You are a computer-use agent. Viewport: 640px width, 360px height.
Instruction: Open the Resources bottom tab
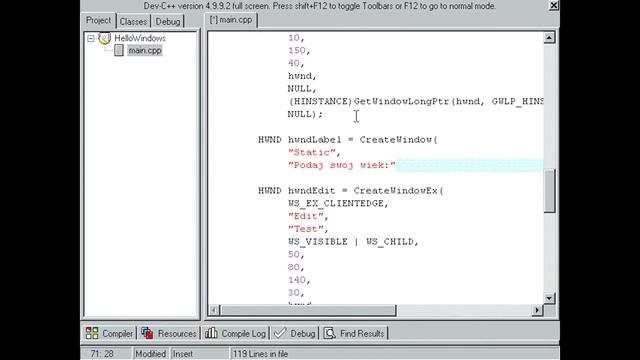pos(169,333)
